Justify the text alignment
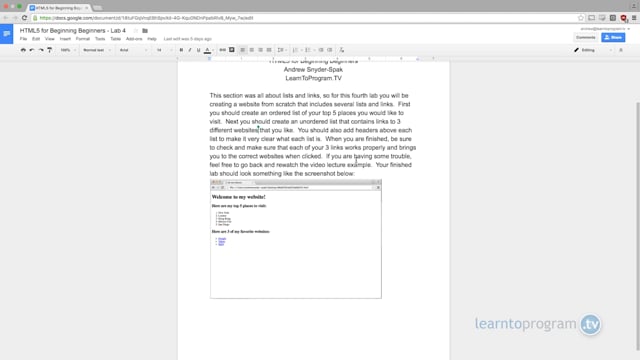 click(x=269, y=50)
